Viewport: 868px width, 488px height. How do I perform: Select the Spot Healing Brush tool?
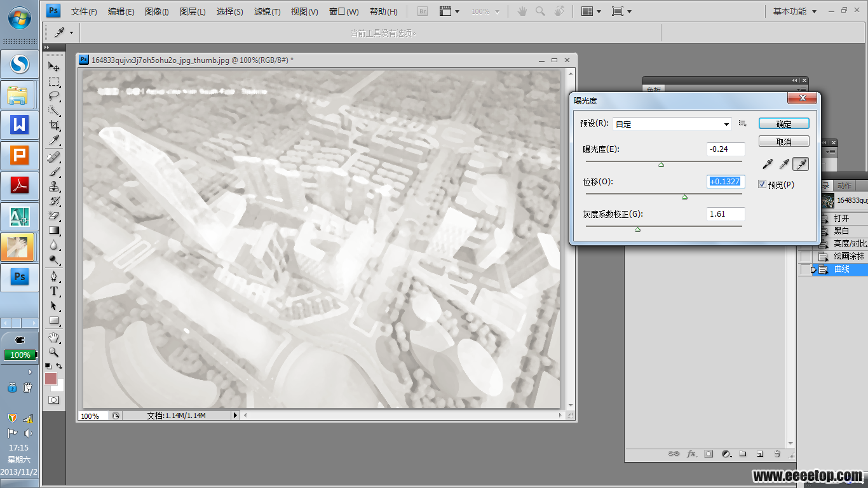(54, 157)
